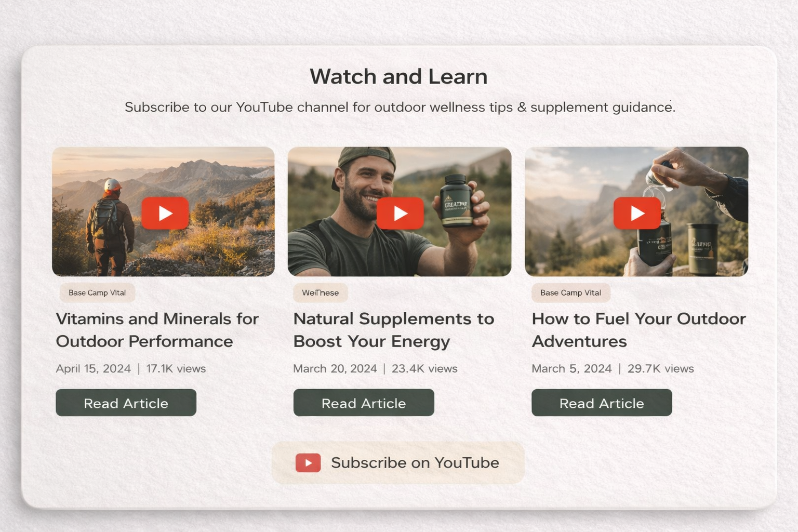Click Base Camp Vital tag on third card

pyautogui.click(x=570, y=292)
